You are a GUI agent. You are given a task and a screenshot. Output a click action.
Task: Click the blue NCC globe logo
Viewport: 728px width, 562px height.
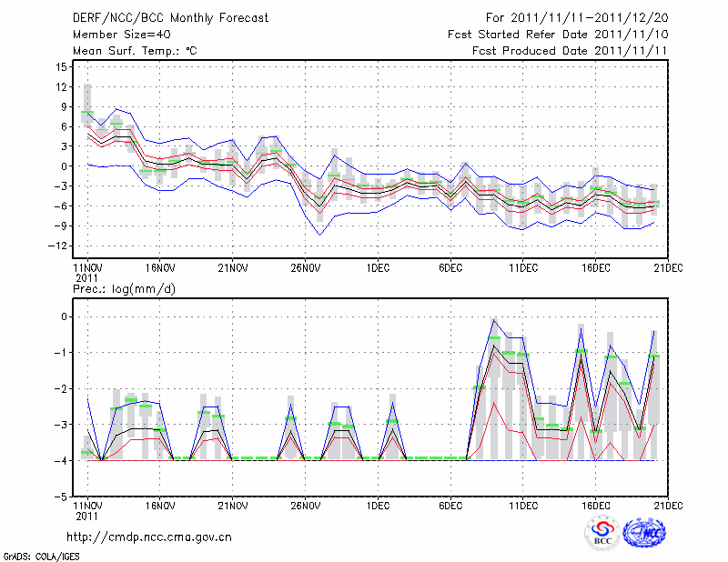[643, 533]
